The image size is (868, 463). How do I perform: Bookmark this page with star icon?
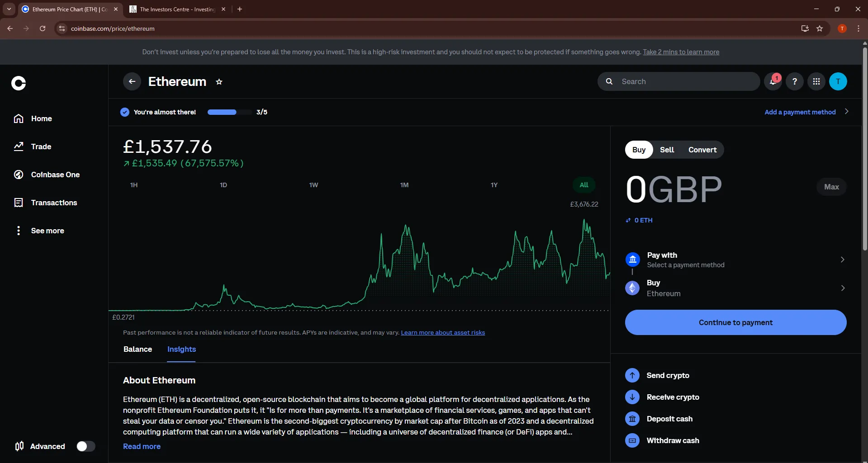pyautogui.click(x=820, y=28)
